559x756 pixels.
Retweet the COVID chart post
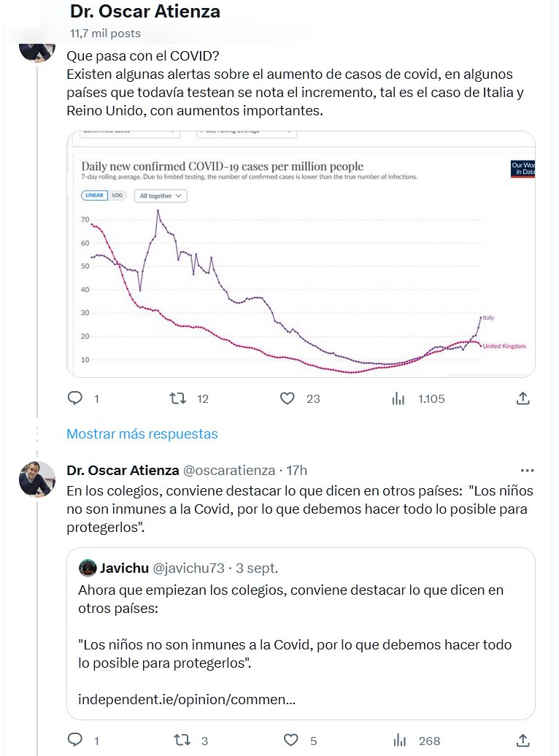point(177,398)
